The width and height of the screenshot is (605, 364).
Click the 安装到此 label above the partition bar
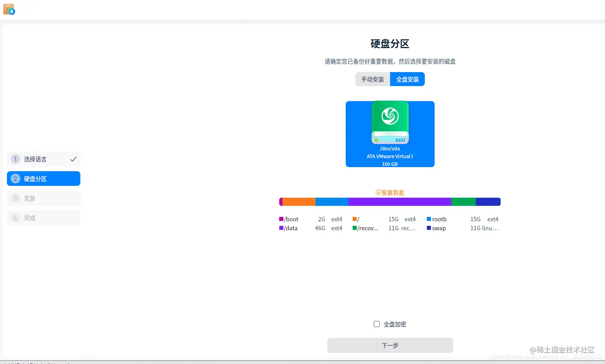pyautogui.click(x=393, y=192)
